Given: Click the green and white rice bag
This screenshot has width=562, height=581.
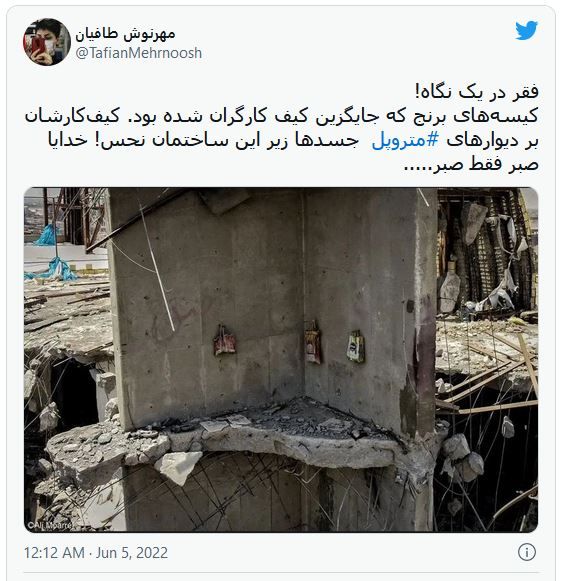Looking at the screenshot, I should (356, 347).
